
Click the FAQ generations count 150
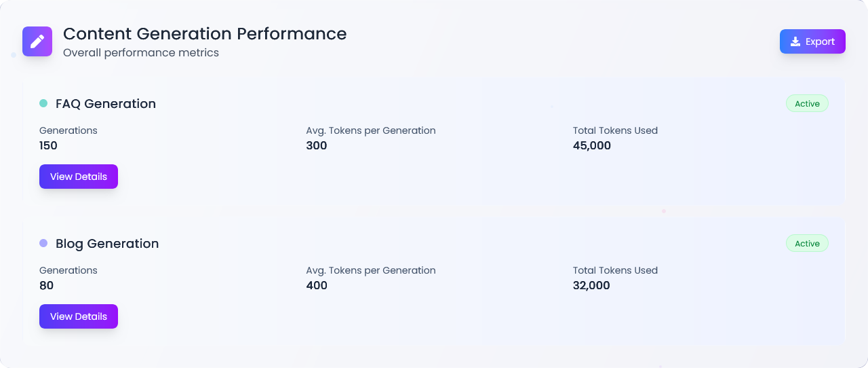click(49, 146)
